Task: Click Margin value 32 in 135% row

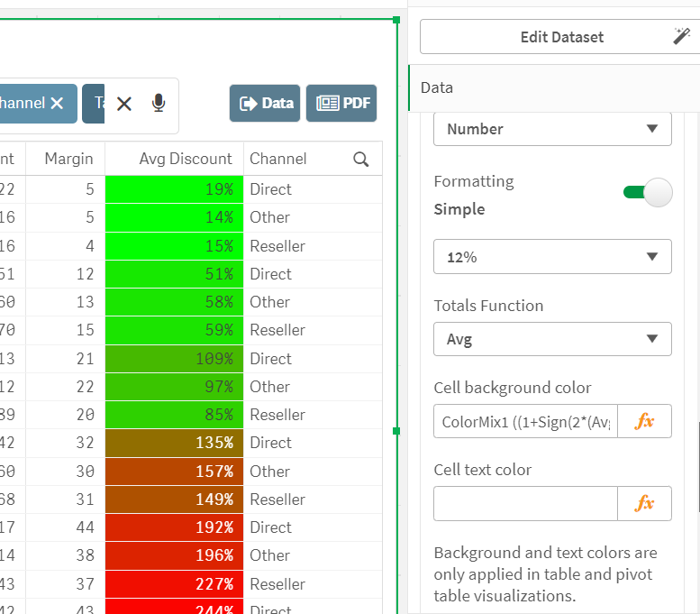Action: pos(86,443)
